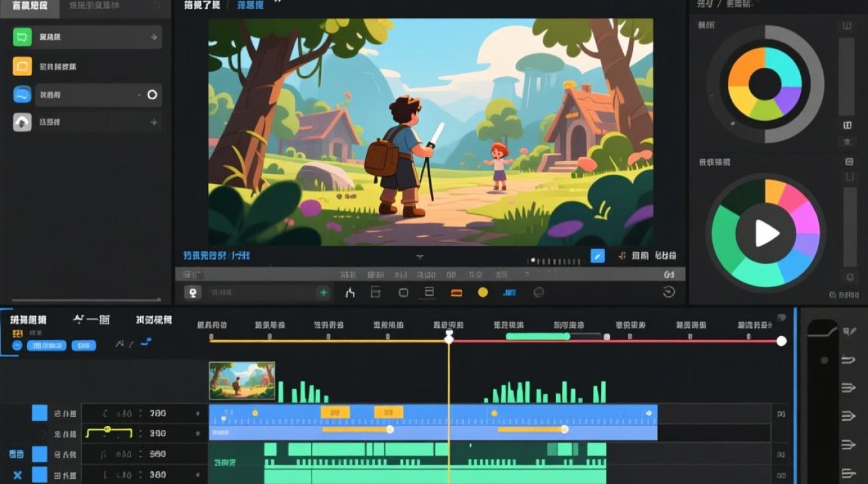
Task: Toggle the blue square on the first track row
Action: (x=40, y=413)
